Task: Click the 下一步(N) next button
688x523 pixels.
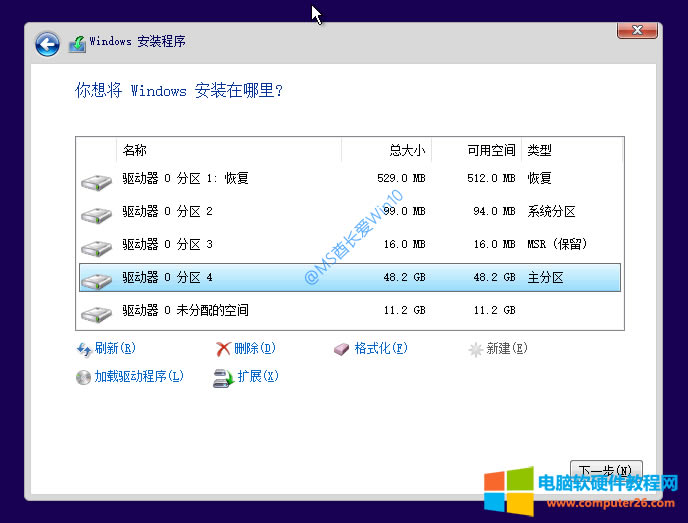Action: pos(606,470)
